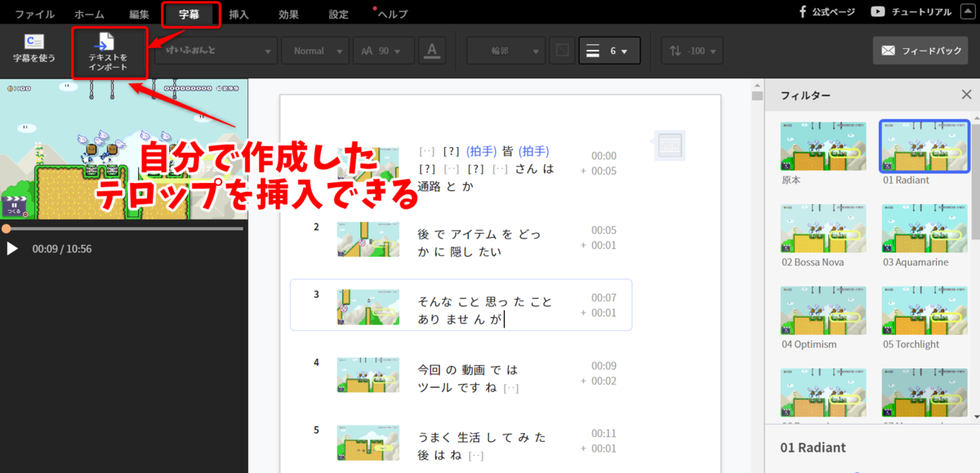
Task: Click the subtitle clip 2 thumbnail
Action: click(x=368, y=239)
